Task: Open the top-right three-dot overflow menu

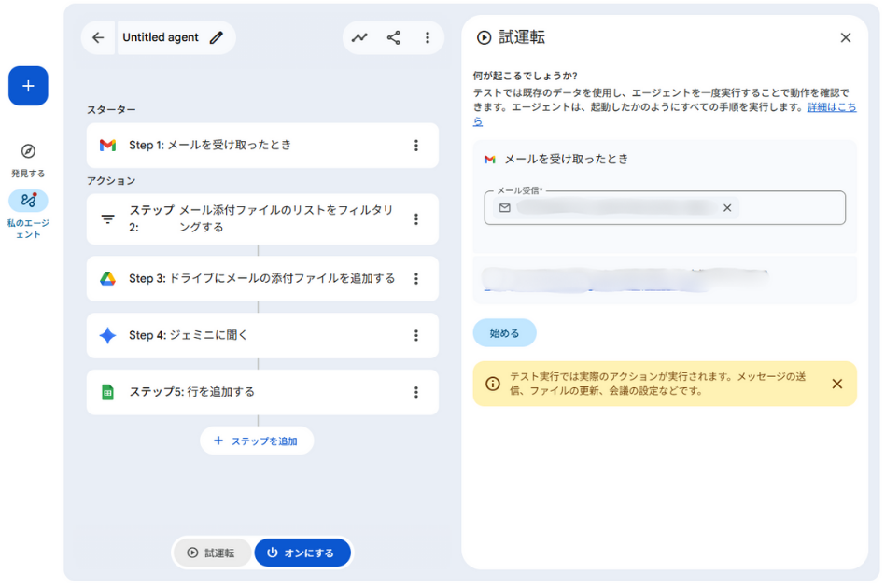Action: [428, 37]
